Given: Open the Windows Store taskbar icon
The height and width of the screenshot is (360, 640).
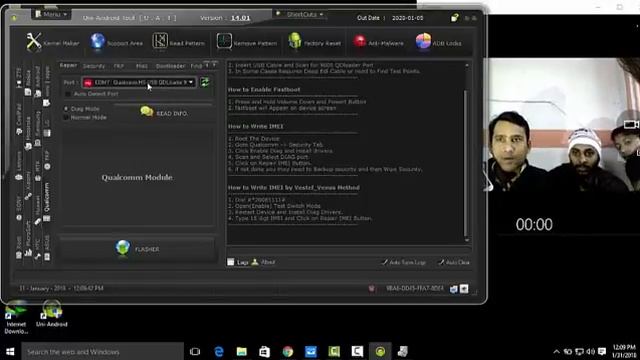Looking at the screenshot, I should (264, 351).
